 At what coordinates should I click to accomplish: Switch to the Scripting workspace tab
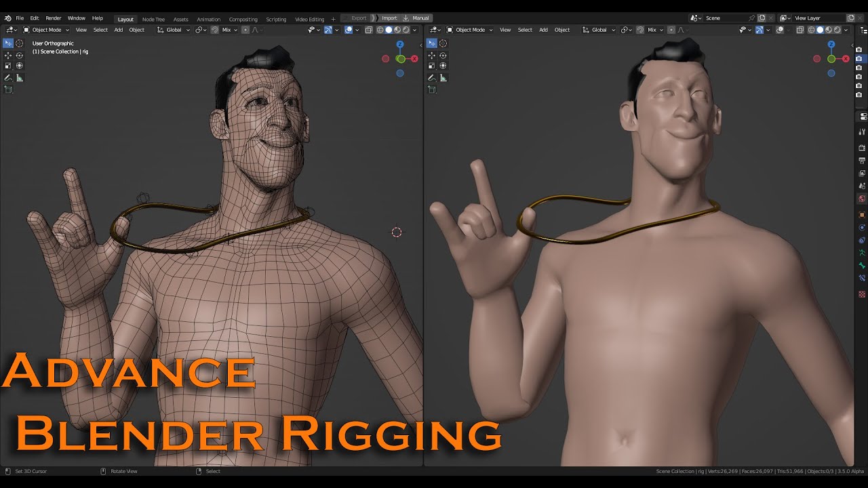276,19
